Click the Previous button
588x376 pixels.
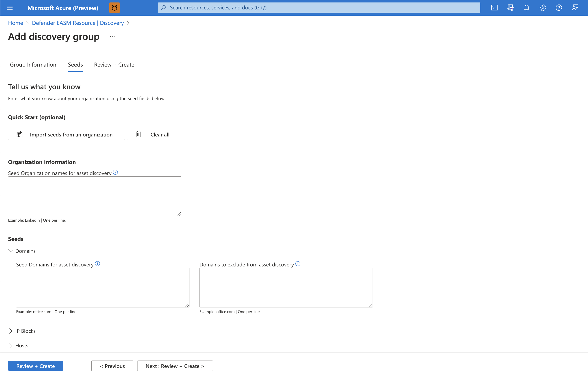point(113,366)
